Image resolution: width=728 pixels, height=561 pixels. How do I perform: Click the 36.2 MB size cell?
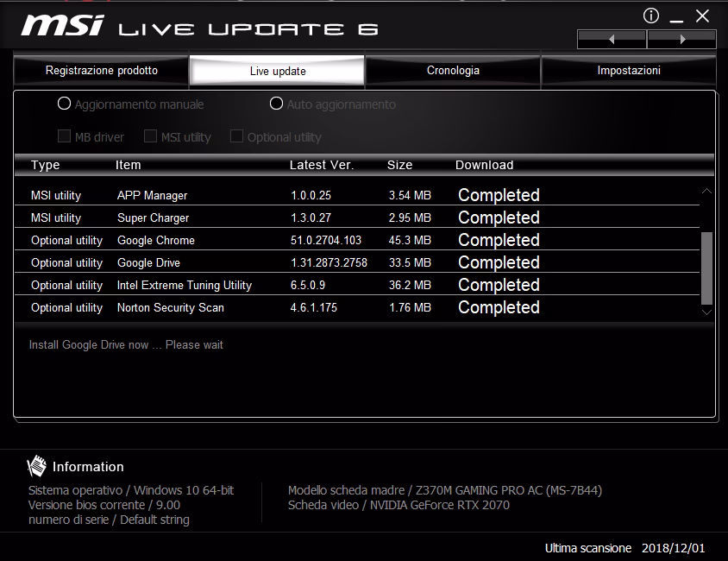coord(410,285)
